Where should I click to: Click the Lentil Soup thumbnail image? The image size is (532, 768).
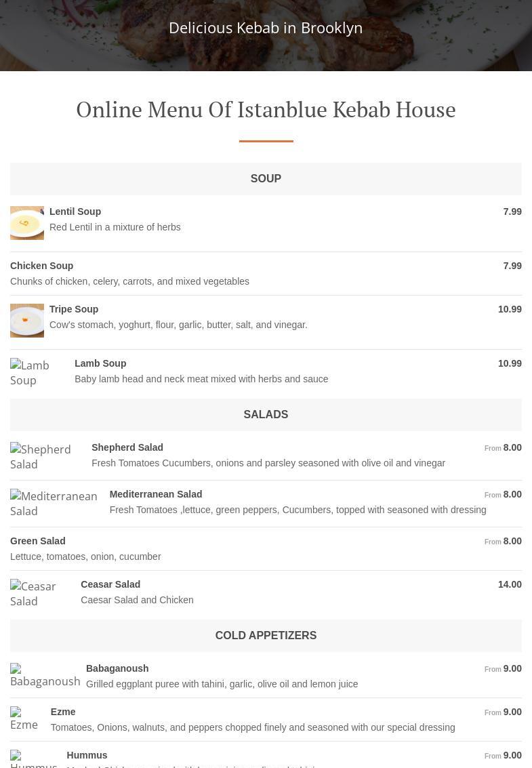(x=27, y=223)
